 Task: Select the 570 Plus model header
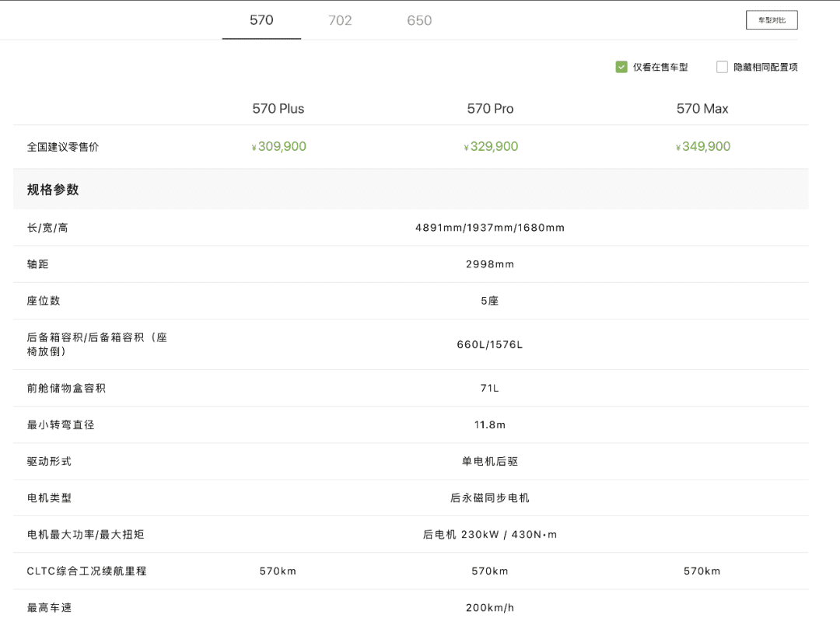(x=278, y=109)
